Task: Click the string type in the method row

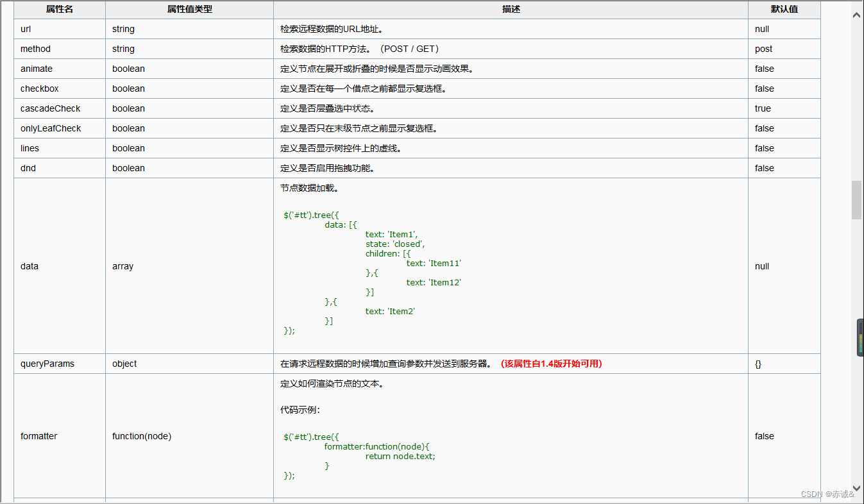Action: pos(123,49)
